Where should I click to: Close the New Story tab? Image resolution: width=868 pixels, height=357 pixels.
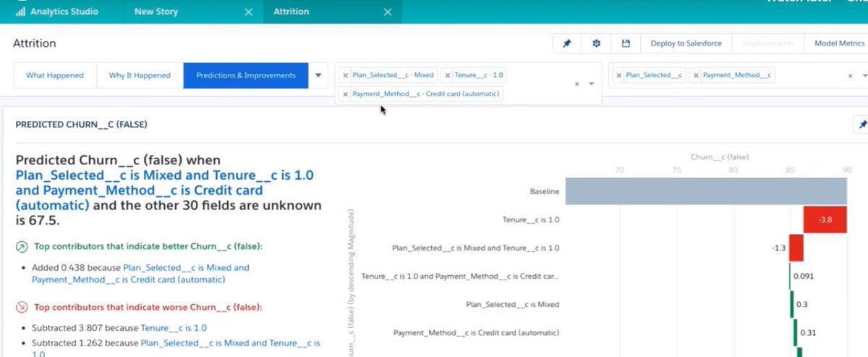coord(248,12)
